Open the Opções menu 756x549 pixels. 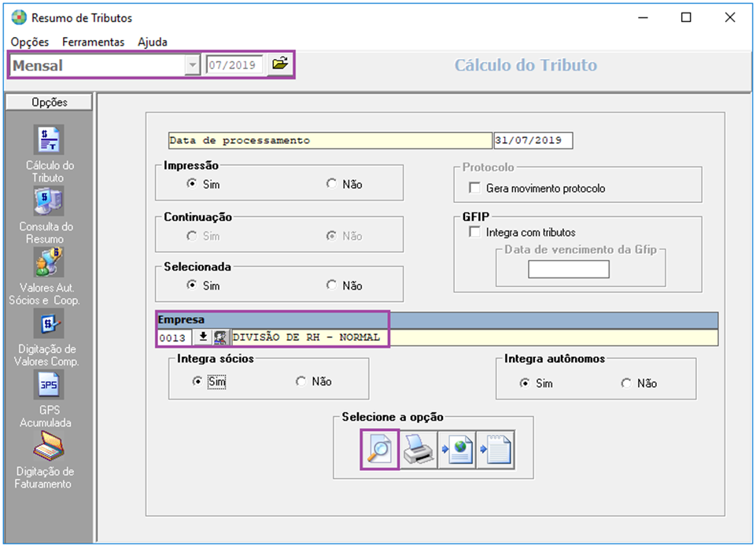pos(30,42)
